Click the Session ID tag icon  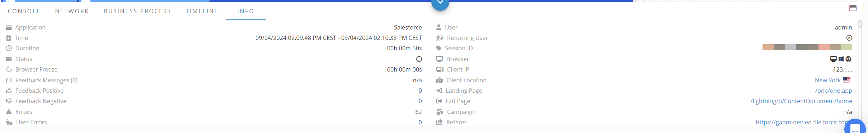[x=439, y=48]
